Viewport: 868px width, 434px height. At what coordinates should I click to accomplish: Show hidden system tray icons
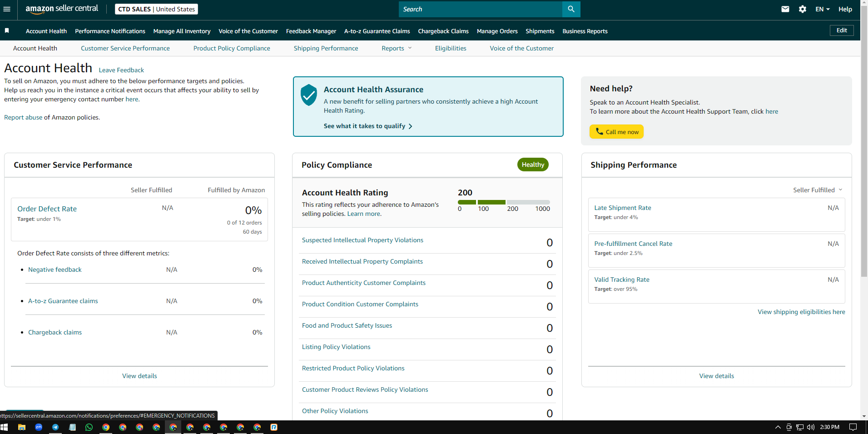pos(778,427)
